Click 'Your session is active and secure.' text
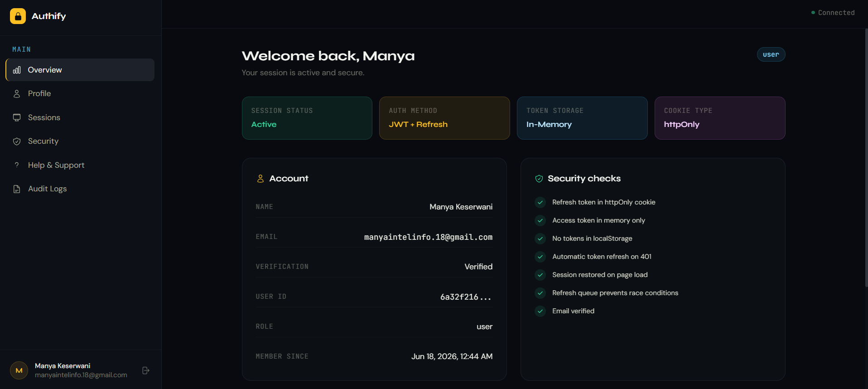This screenshot has height=389, width=868. [303, 73]
